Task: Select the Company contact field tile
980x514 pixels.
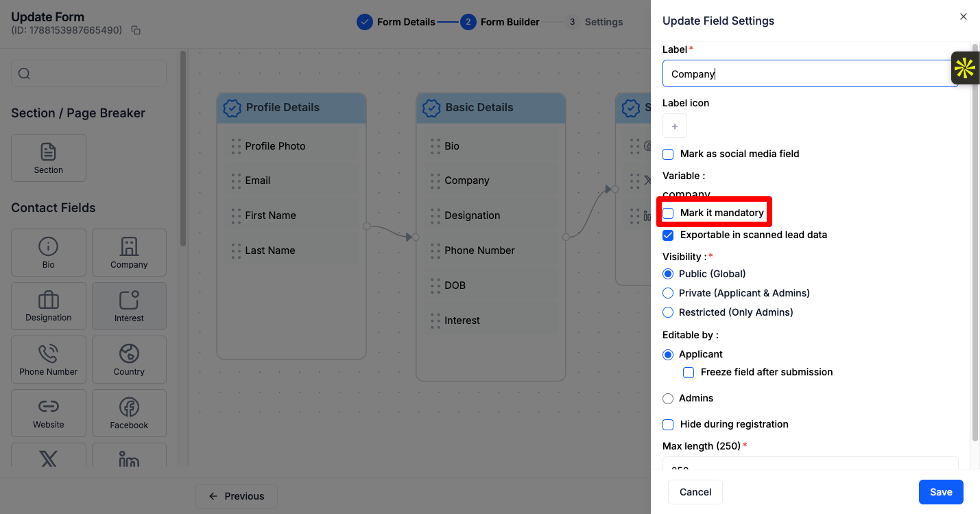Action: [x=129, y=253]
